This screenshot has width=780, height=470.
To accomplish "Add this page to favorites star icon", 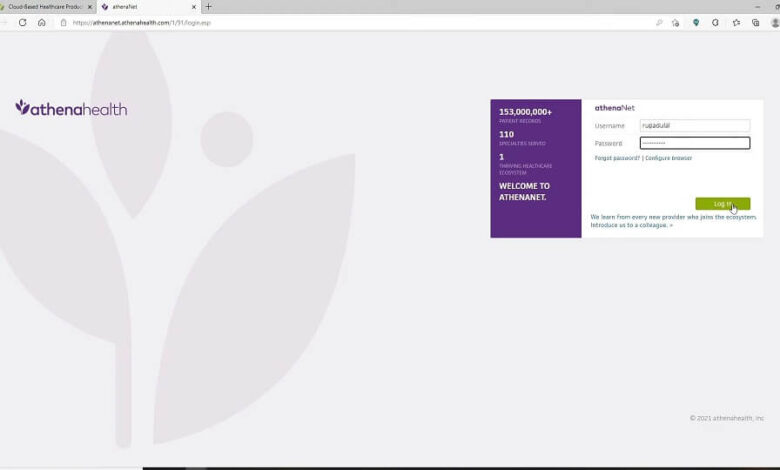I will pyautogui.click(x=675, y=22).
